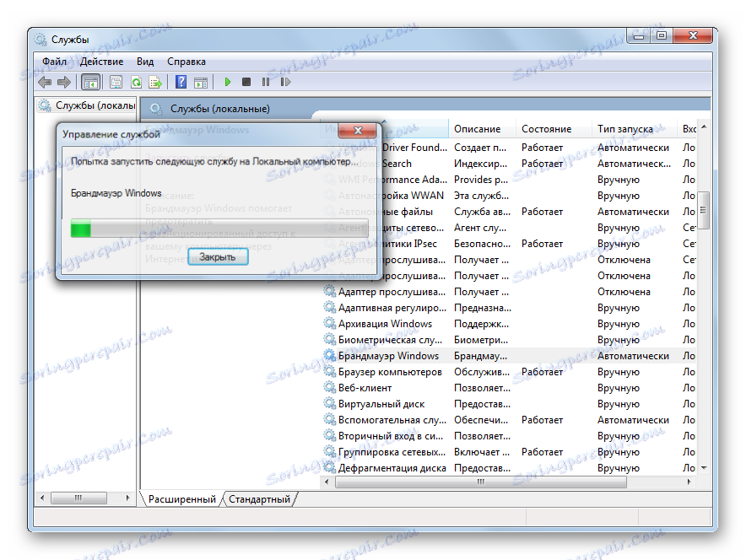Click the Back arrow in the toolbar
Image resolution: width=746 pixels, height=560 pixels.
click(45, 83)
